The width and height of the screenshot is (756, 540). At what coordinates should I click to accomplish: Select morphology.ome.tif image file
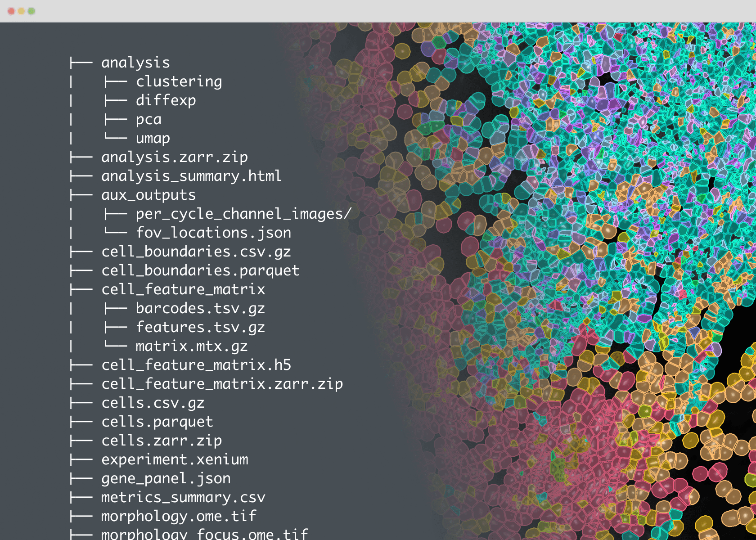pos(179,516)
